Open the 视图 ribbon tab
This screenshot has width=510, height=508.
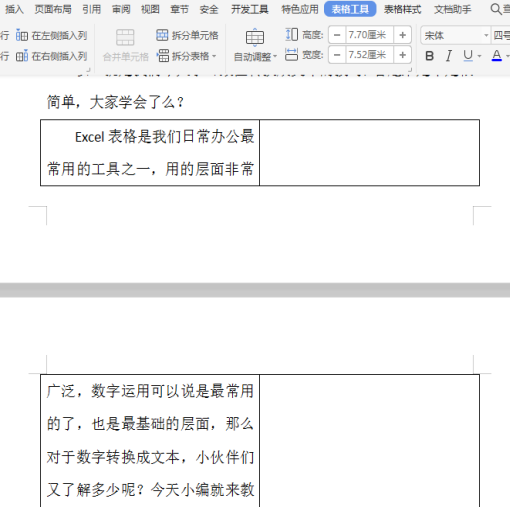pos(150,9)
